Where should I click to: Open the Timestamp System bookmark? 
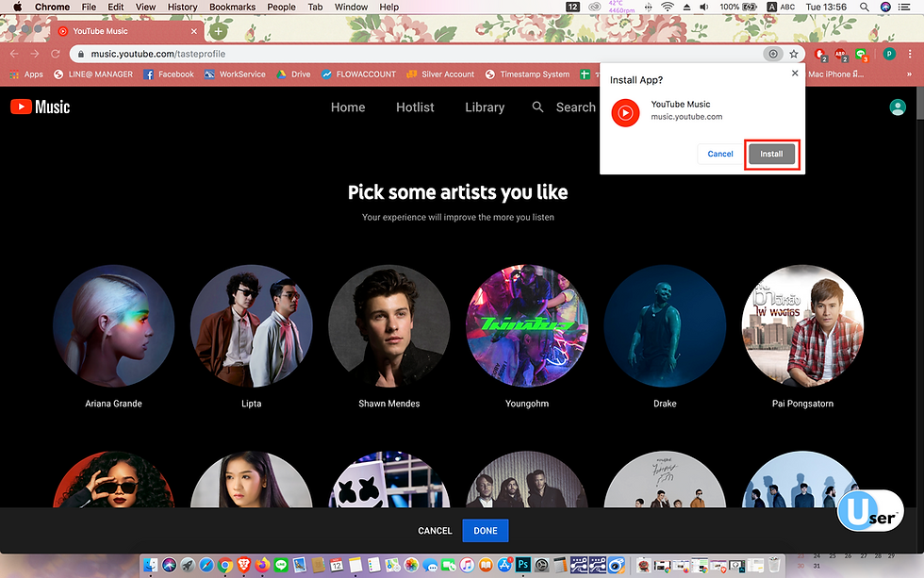tap(527, 74)
